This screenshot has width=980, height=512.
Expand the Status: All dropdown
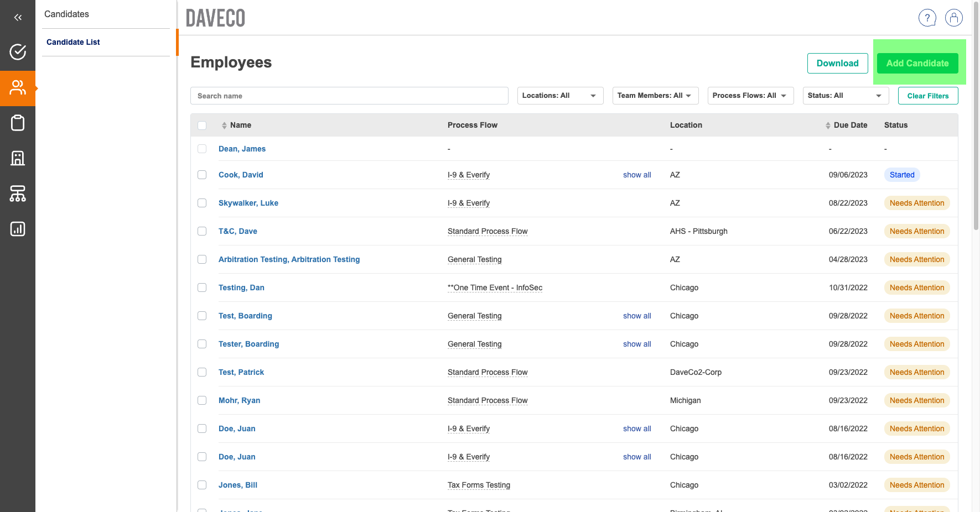[x=845, y=96]
